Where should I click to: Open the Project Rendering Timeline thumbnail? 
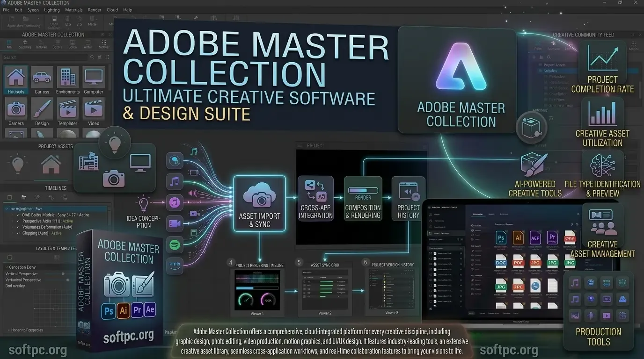click(x=257, y=290)
